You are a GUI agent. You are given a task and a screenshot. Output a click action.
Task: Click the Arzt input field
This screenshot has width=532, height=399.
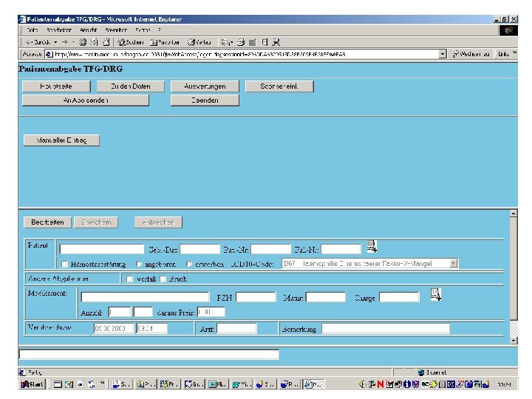(x=237, y=328)
